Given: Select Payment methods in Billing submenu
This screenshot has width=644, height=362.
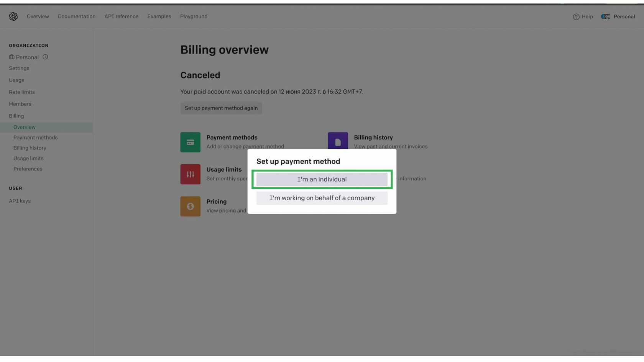Looking at the screenshot, I should [35, 138].
